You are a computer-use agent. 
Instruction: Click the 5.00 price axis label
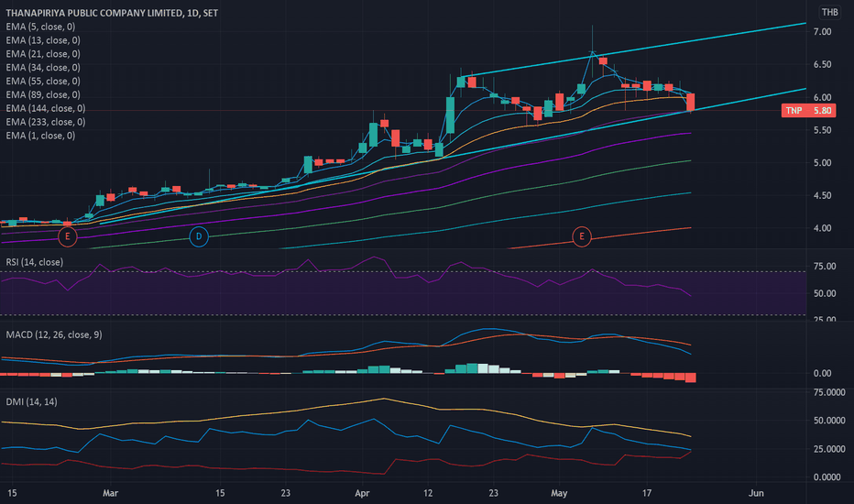(823, 163)
